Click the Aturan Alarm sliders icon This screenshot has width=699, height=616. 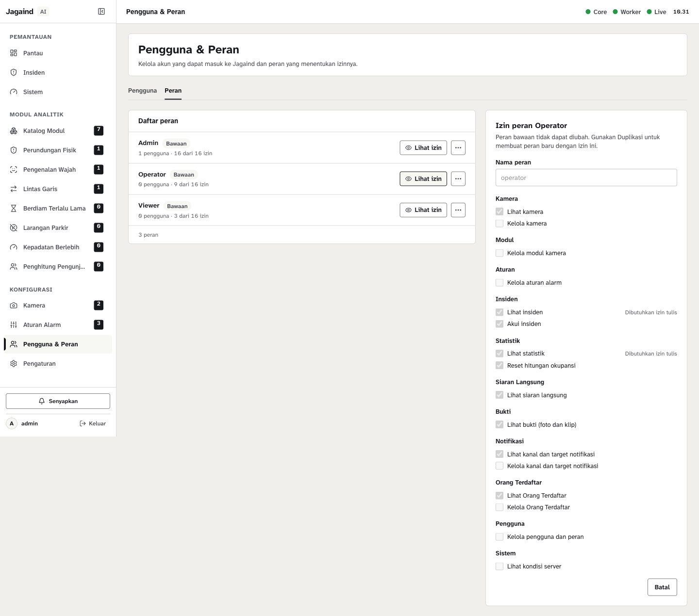pos(14,324)
